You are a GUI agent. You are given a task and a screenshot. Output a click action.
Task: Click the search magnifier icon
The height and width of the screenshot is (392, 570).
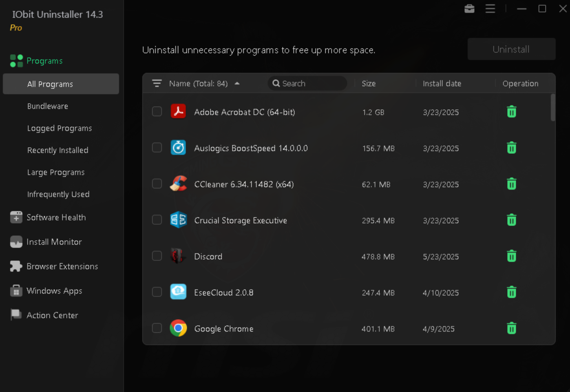click(x=276, y=83)
